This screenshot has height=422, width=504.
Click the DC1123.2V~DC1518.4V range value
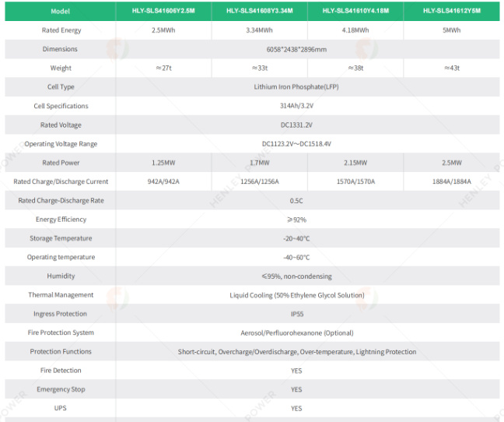coord(296,144)
